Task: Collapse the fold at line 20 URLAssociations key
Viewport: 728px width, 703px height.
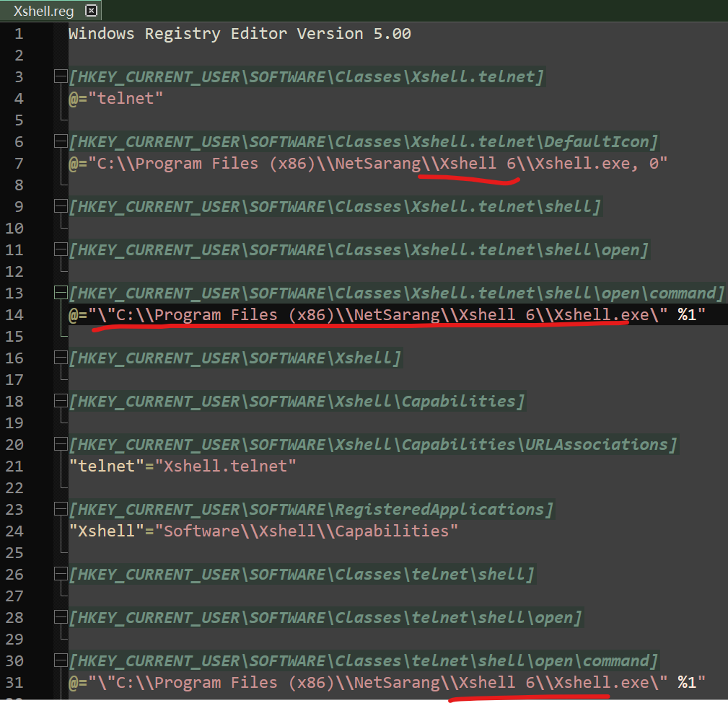Action: click(x=61, y=445)
